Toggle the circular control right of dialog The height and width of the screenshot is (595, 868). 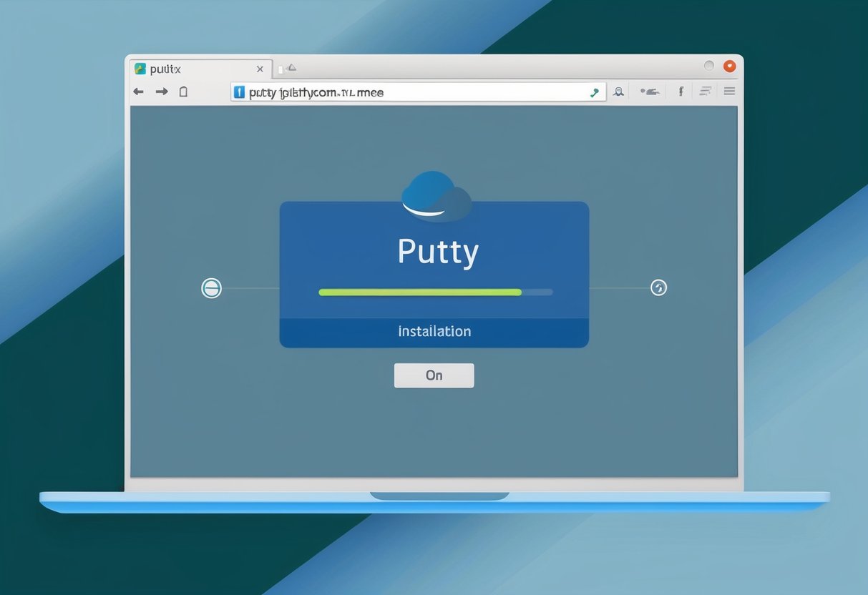[x=658, y=288]
